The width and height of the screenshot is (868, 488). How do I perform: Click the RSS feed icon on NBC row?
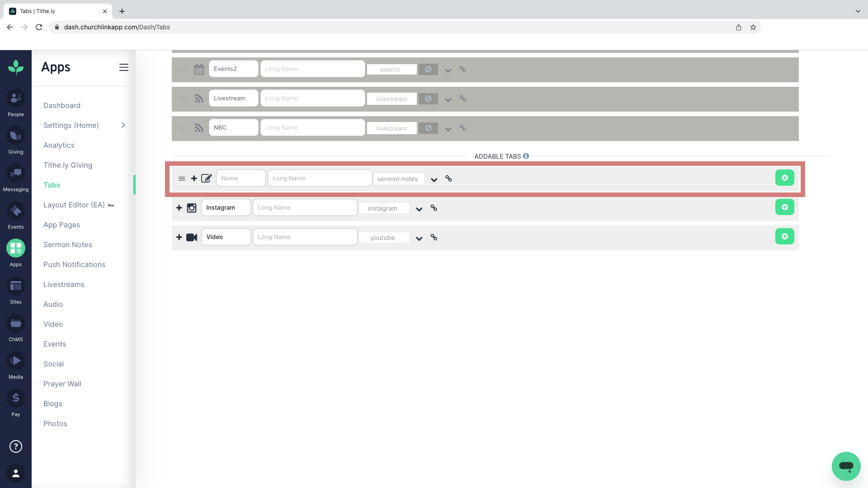click(199, 128)
